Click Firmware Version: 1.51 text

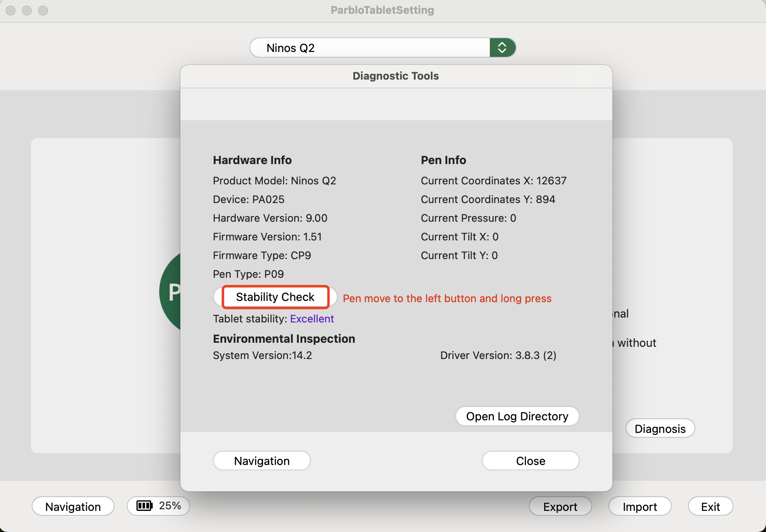pos(267,237)
